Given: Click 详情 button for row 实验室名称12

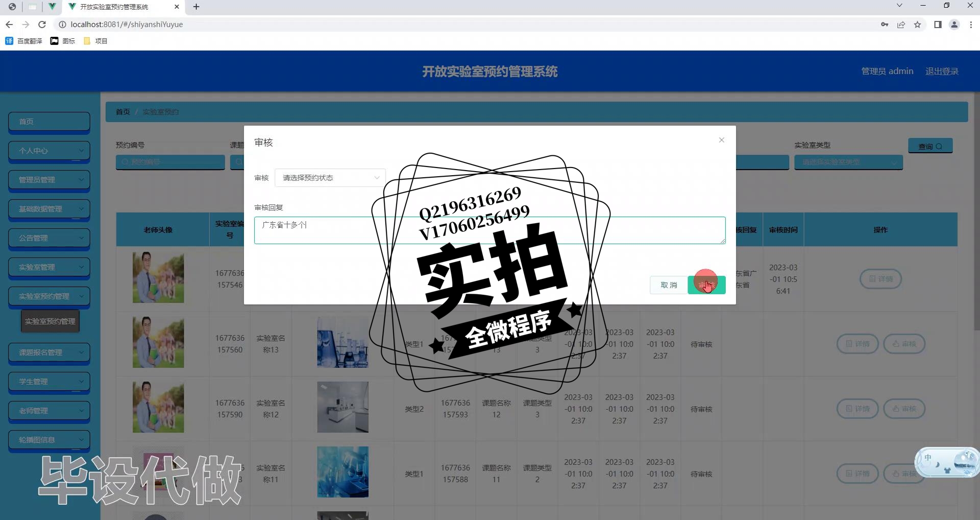Looking at the screenshot, I should (x=857, y=409).
